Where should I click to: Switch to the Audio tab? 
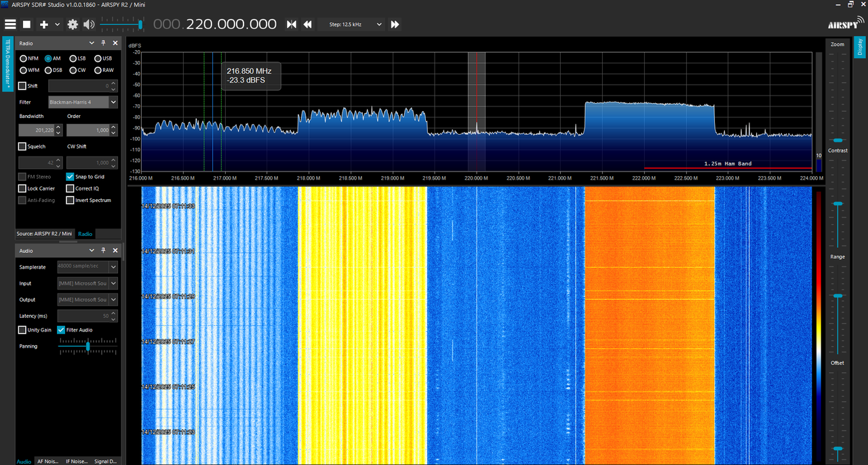click(x=24, y=461)
